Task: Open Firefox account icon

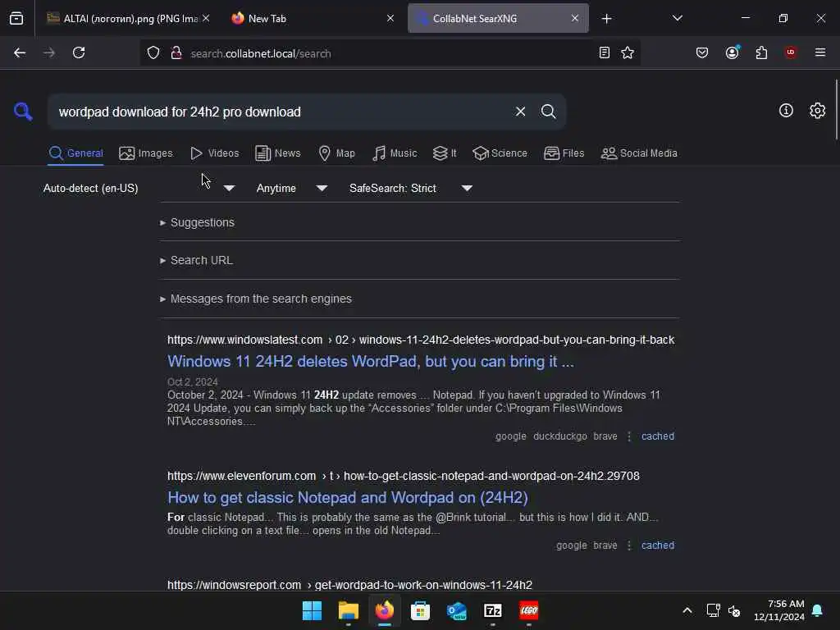Action: pyautogui.click(x=732, y=52)
